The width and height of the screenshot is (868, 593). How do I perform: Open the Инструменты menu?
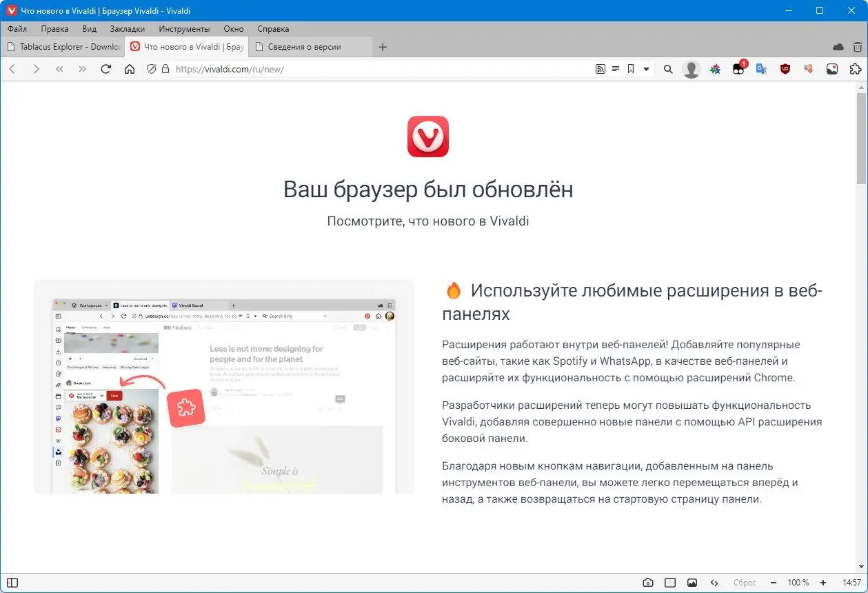[x=183, y=29]
